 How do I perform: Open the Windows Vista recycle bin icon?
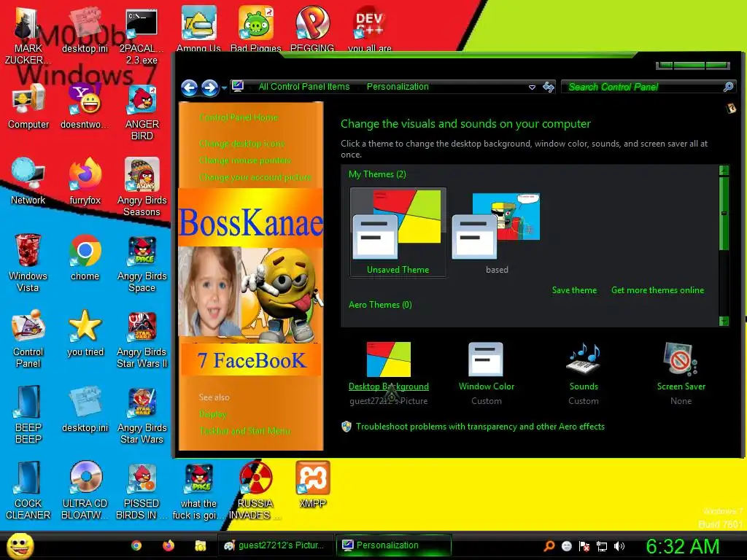point(28,262)
